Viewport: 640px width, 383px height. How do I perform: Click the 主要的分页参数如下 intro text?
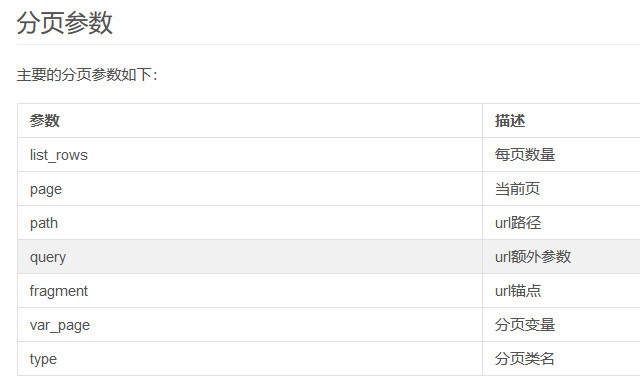click(87, 75)
